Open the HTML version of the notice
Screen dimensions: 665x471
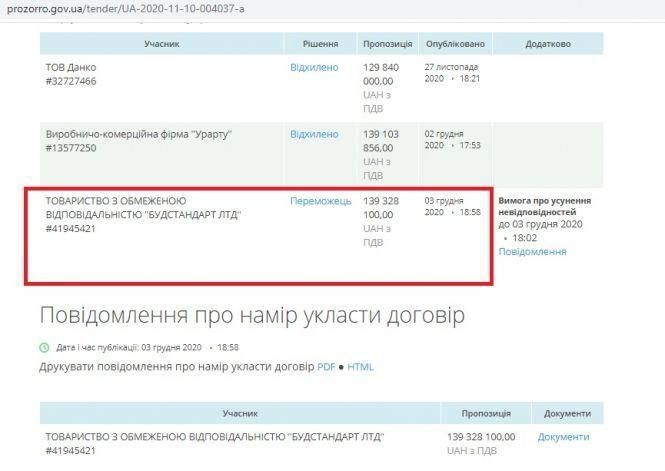360,367
